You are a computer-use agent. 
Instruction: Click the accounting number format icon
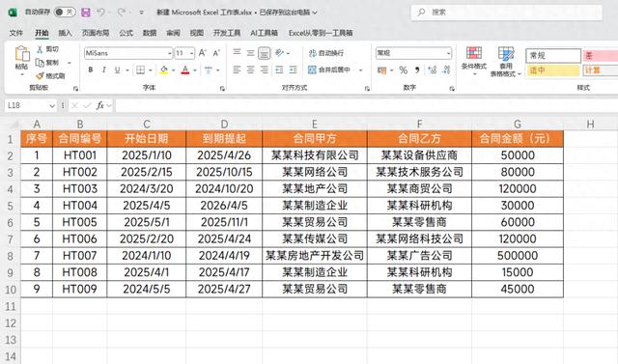(381, 70)
